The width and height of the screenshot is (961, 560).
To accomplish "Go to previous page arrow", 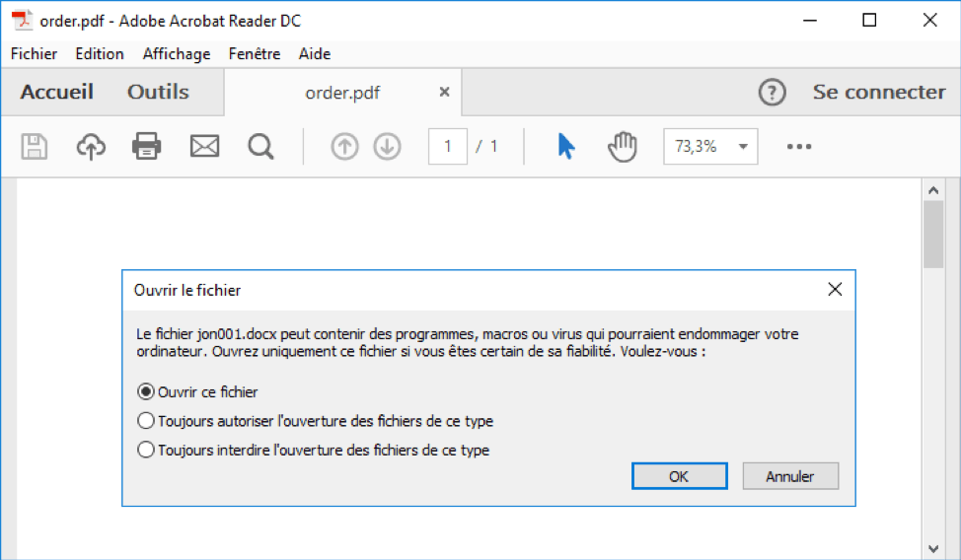I will 344,147.
